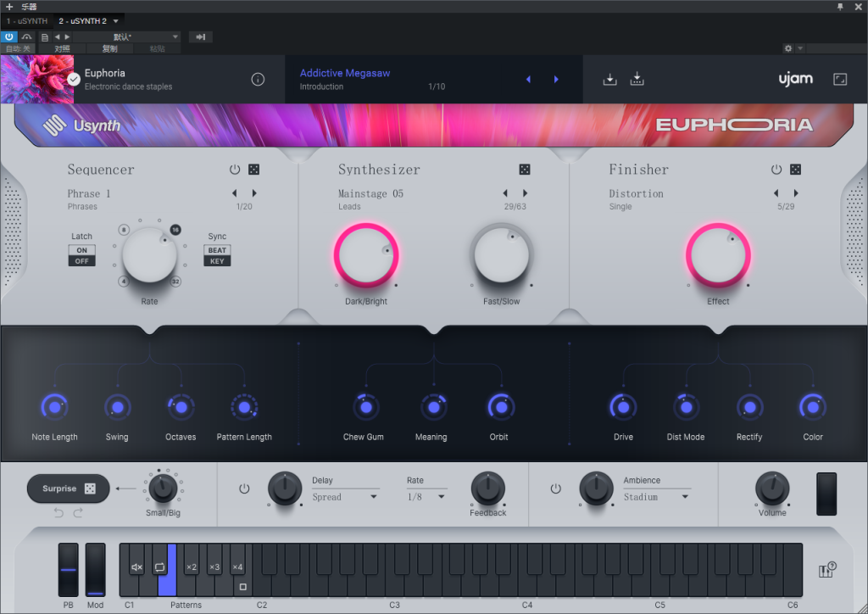Click the redo arrow below Surprise
The image size is (868, 614).
pyautogui.click(x=78, y=513)
